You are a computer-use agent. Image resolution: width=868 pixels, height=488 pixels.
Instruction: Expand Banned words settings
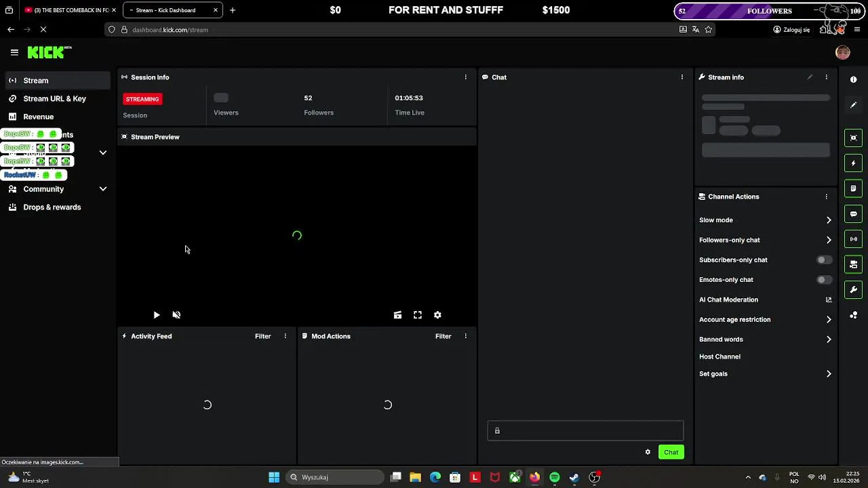765,340
